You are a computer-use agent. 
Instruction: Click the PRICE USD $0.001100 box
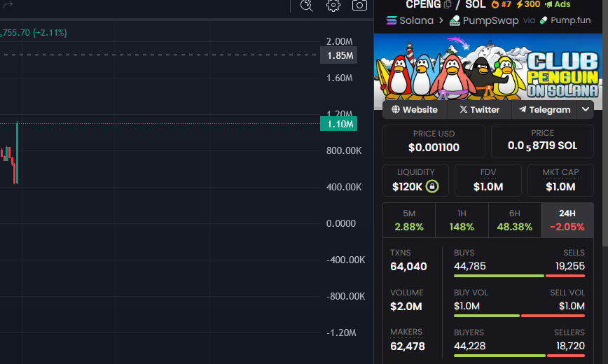[x=434, y=141]
